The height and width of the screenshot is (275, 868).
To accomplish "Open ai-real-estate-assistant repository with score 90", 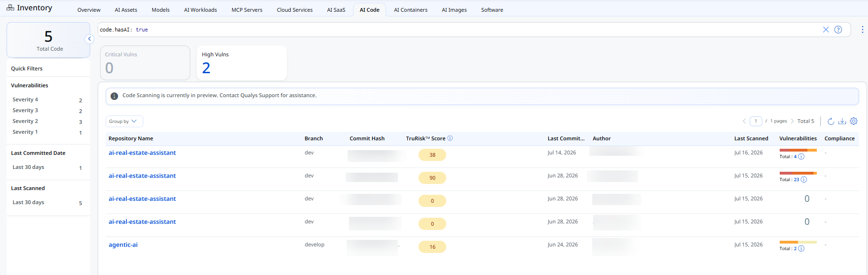I will point(142,176).
